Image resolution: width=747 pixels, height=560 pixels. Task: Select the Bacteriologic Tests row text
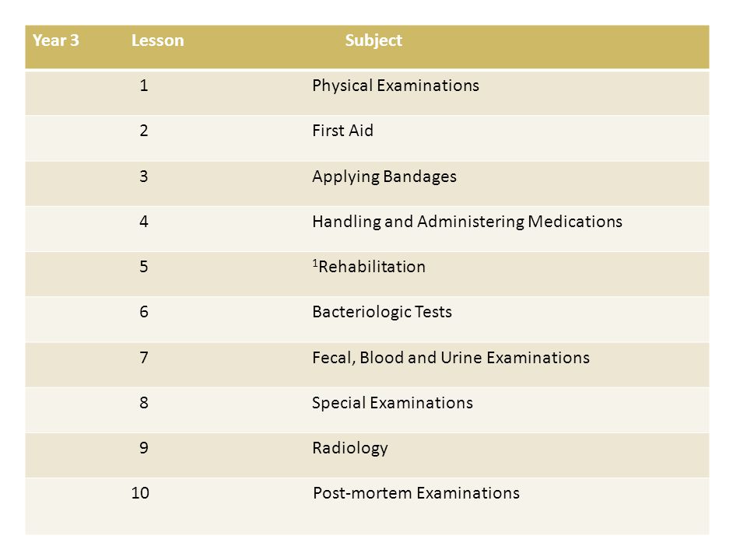381,312
